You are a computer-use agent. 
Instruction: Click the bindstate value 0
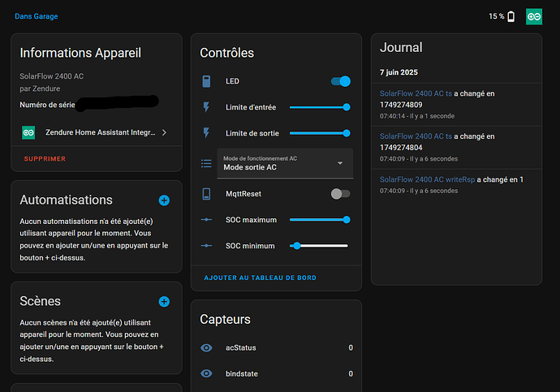tap(351, 374)
